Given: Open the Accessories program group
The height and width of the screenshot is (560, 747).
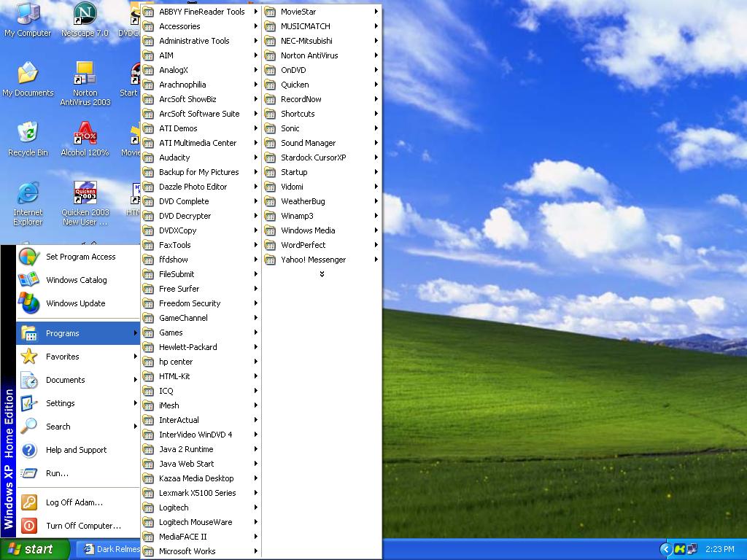Looking at the screenshot, I should pos(201,26).
